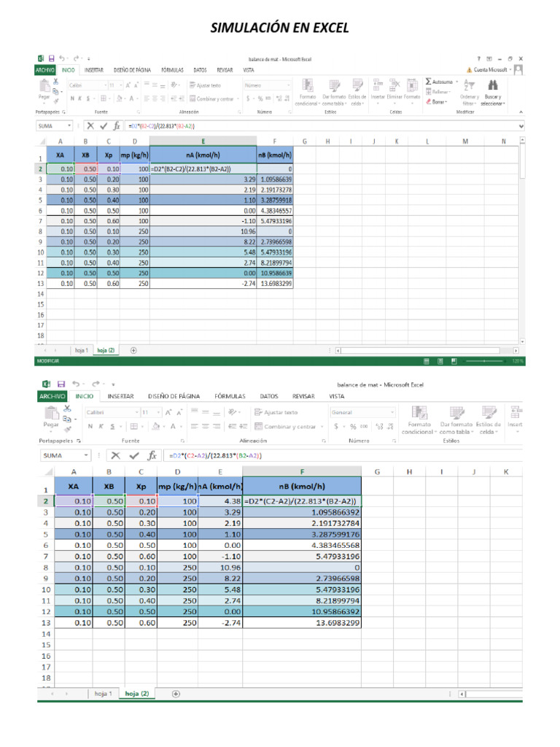Align text left icon in lower window
The width and height of the screenshot is (560, 747).
pos(194,426)
